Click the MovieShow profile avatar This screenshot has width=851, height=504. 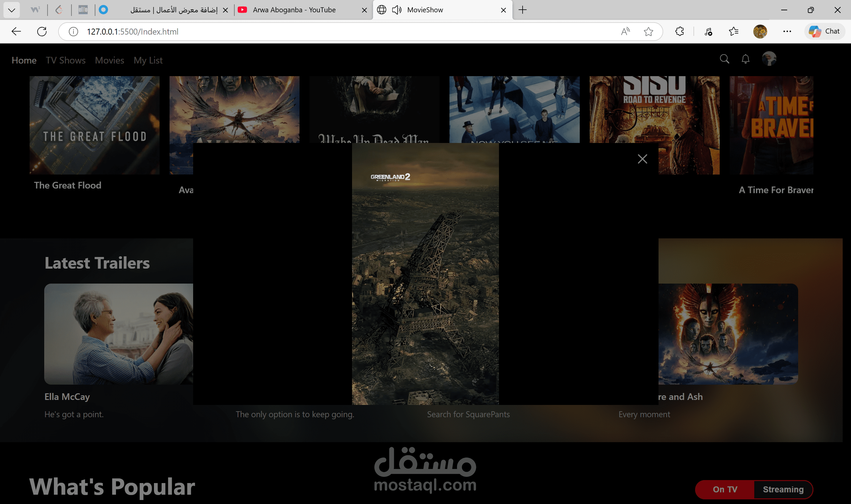coord(769,59)
